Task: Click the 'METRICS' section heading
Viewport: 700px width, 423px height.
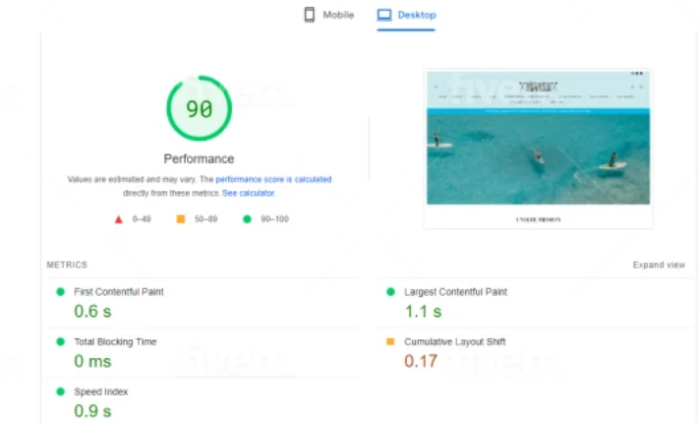Action: click(67, 265)
